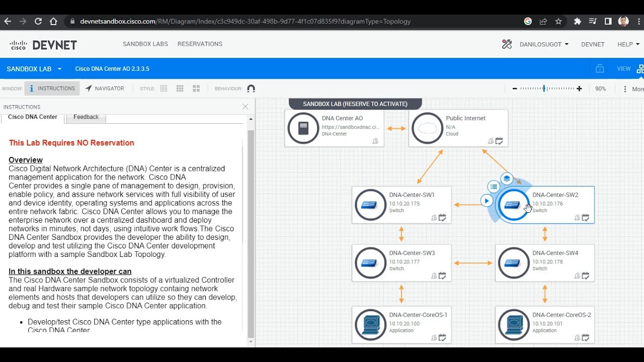Open the Chrome profile avatar
This screenshot has height=362, width=644.
point(623,22)
